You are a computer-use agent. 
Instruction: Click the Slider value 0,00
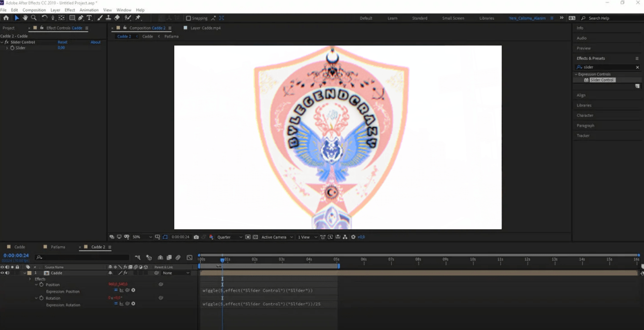(61, 48)
